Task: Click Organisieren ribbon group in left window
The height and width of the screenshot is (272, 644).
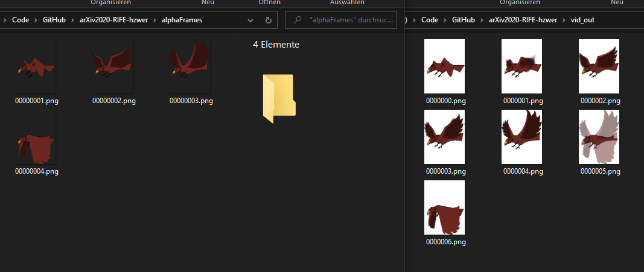Action: [110, 2]
